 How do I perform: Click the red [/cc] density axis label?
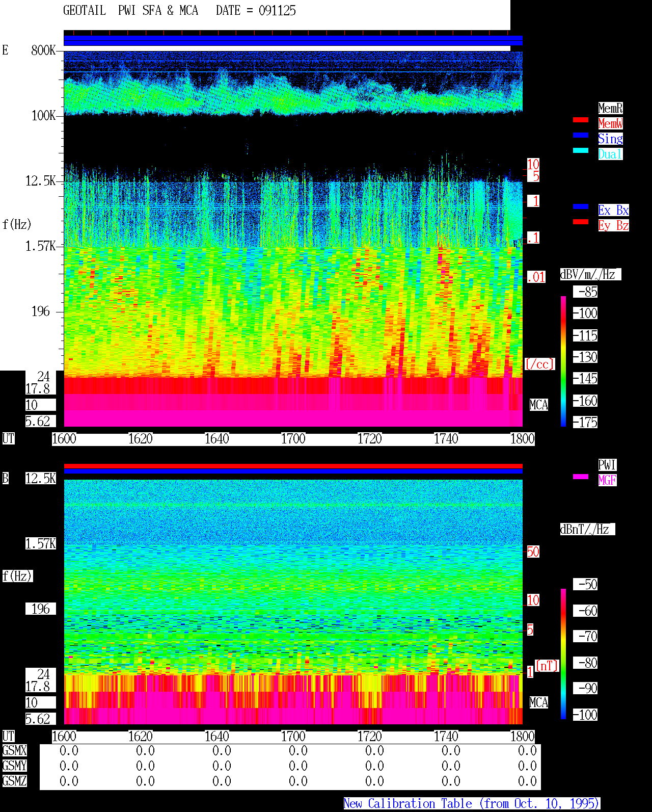pyautogui.click(x=539, y=364)
